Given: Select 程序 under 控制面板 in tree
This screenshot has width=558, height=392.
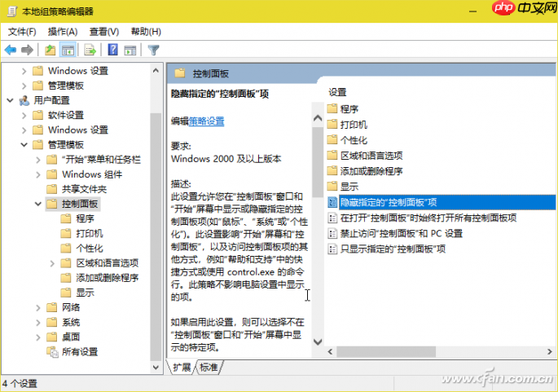Looking at the screenshot, I should tap(85, 218).
